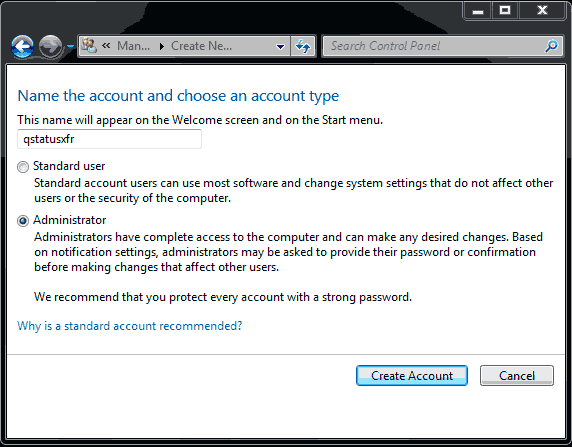Click the Create Account button
Screen dimensions: 572x447
coord(412,375)
